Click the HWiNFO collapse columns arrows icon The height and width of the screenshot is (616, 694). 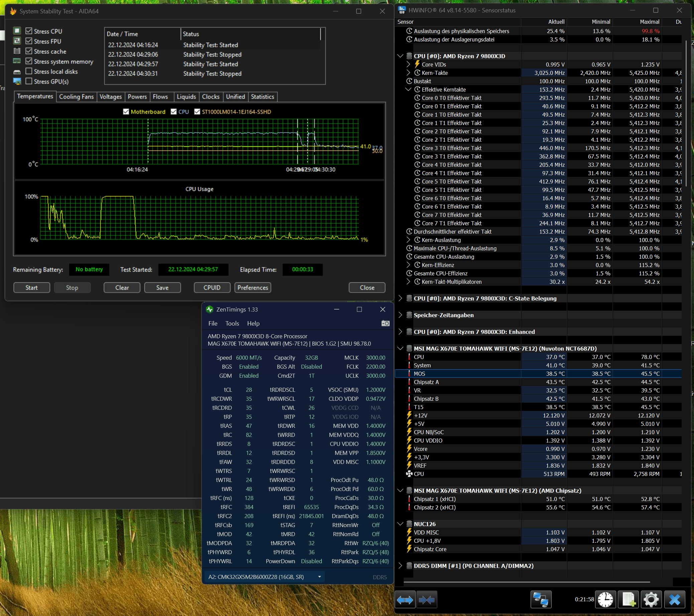(426, 600)
